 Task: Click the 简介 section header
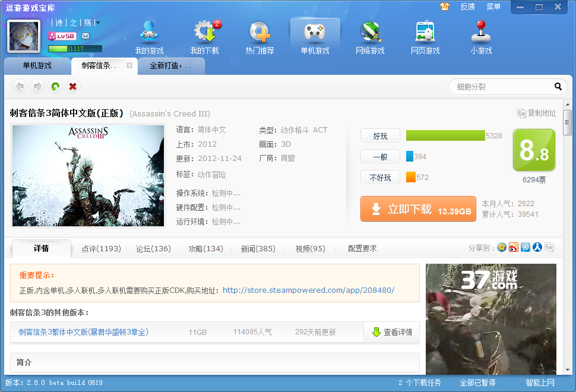[215, 363]
